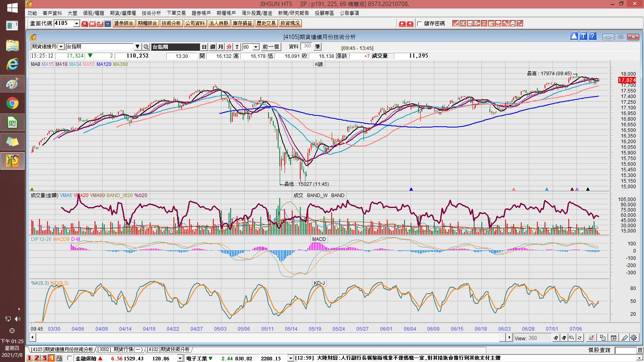644x362 pixels.
Task: Click the red T text icon in the toolbar
Action: click(x=484, y=23)
